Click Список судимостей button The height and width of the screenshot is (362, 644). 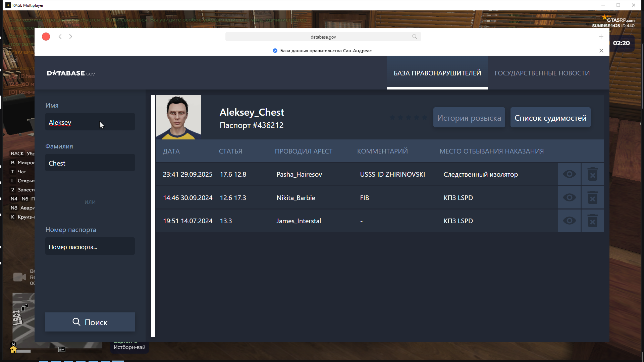pos(550,118)
